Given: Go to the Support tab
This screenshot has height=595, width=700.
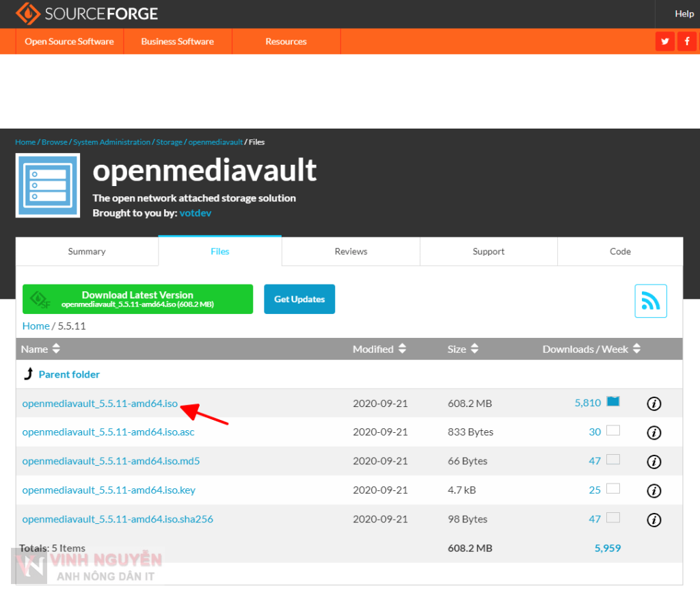Looking at the screenshot, I should 488,252.
